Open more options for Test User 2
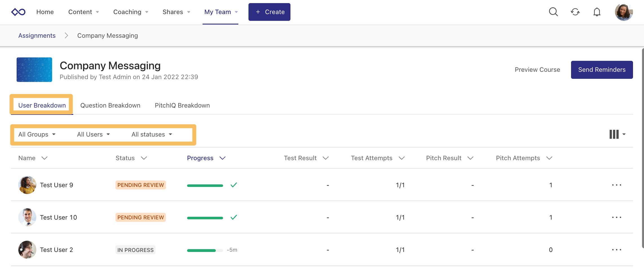The image size is (644, 268). 616,250
